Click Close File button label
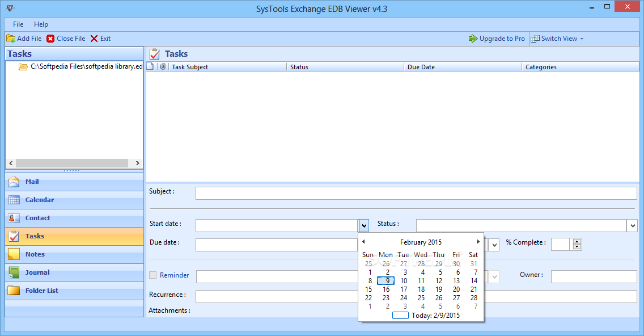Image resolution: width=644 pixels, height=336 pixels. tap(71, 39)
